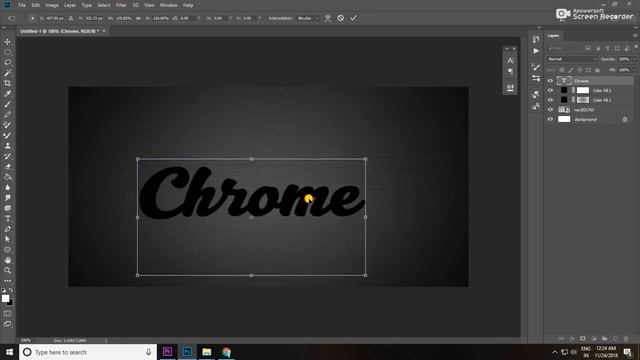Select the Paint Bucket tool
This screenshot has width=640, height=360.
pyautogui.click(x=7, y=177)
